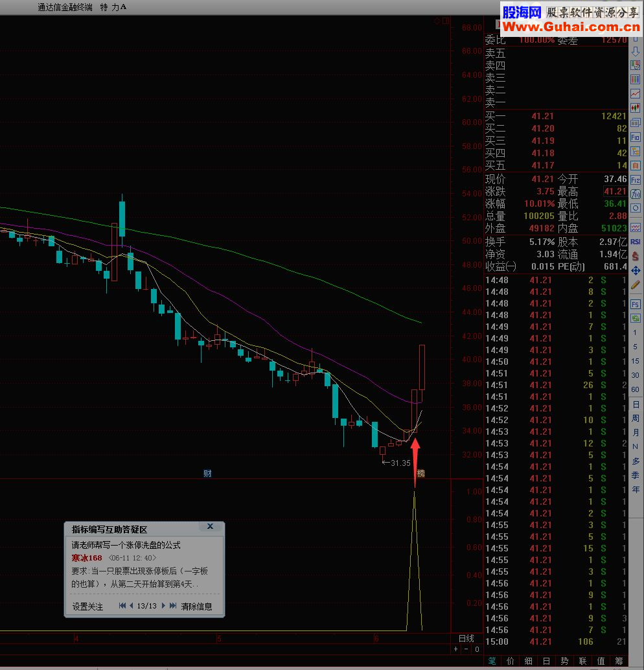Image resolution: width=644 pixels, height=670 pixels.
Task: Open the F12 trading icon
Action: (636, 180)
